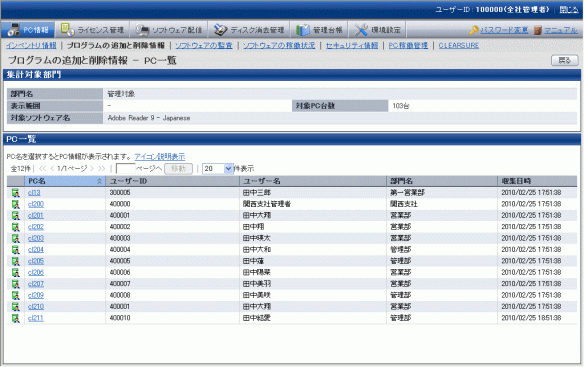Click the 収集日時 column header
Image resolution: width=584 pixels, height=367 pixels.
(x=537, y=181)
